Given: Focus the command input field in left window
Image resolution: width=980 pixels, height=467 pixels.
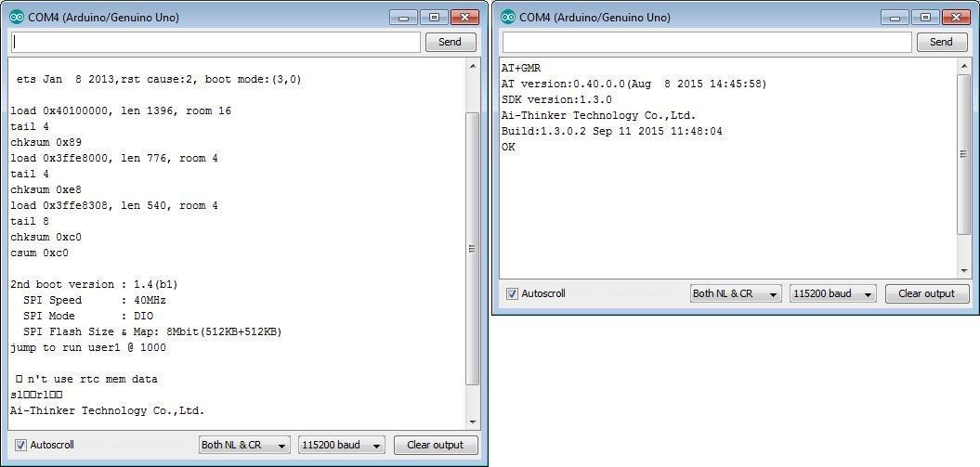Looking at the screenshot, I should pyautogui.click(x=216, y=42).
